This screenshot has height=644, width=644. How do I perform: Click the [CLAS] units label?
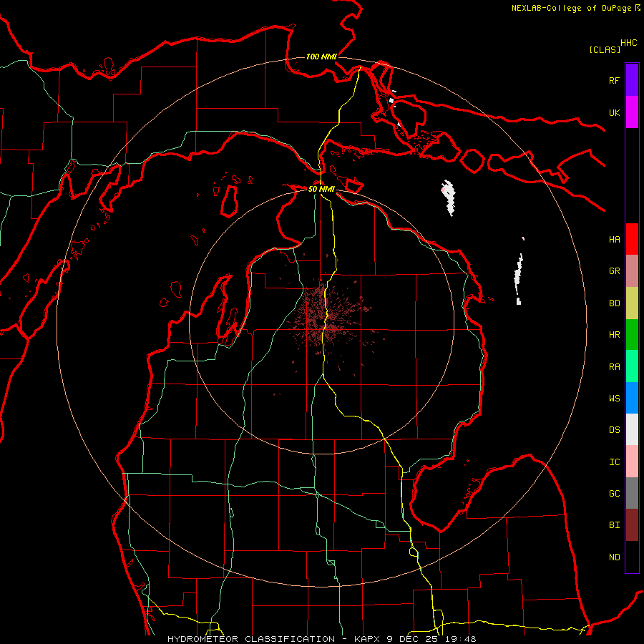tap(605, 49)
